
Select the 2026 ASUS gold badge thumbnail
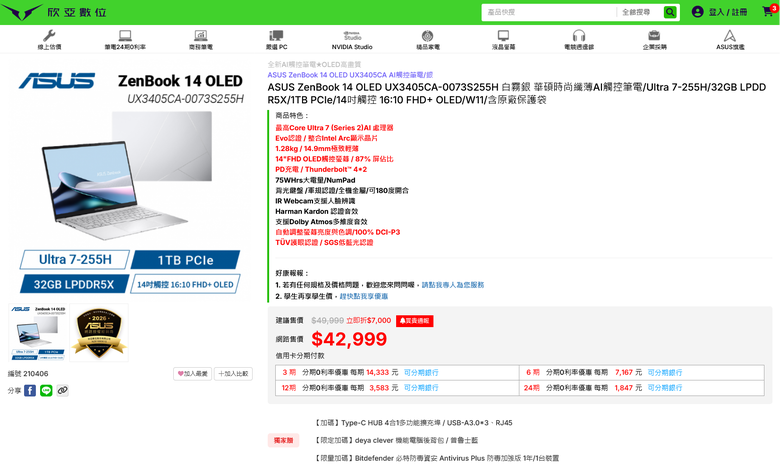pyautogui.click(x=99, y=332)
